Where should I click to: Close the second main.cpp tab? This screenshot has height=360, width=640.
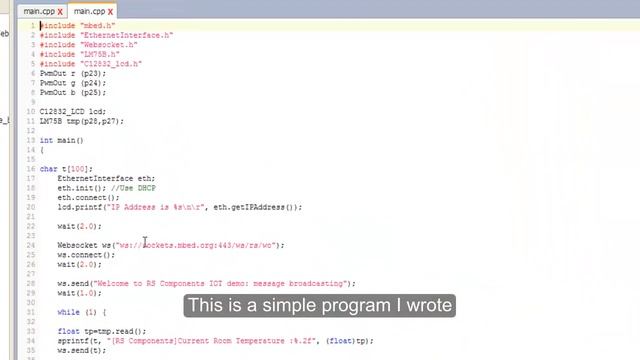point(110,12)
